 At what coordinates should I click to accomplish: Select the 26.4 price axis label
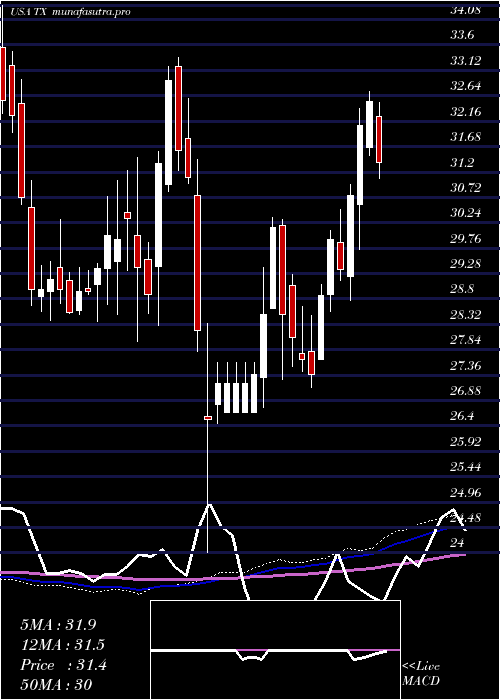(x=462, y=417)
